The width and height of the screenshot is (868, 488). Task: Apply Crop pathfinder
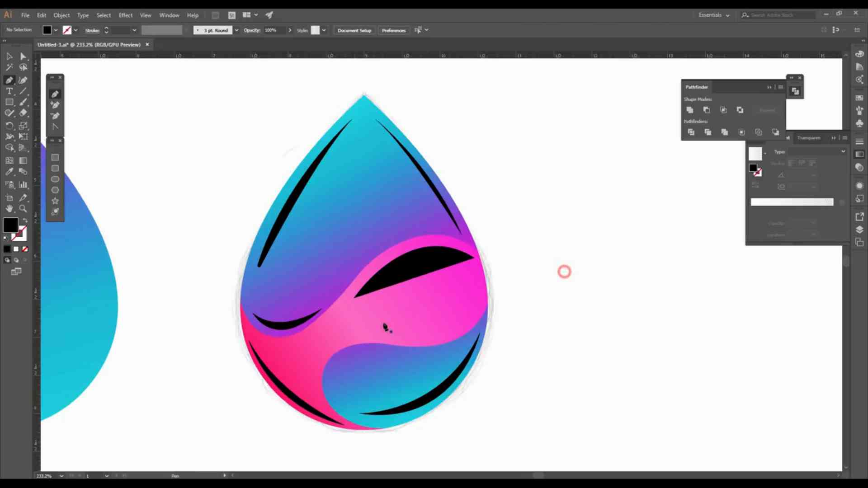pyautogui.click(x=741, y=132)
